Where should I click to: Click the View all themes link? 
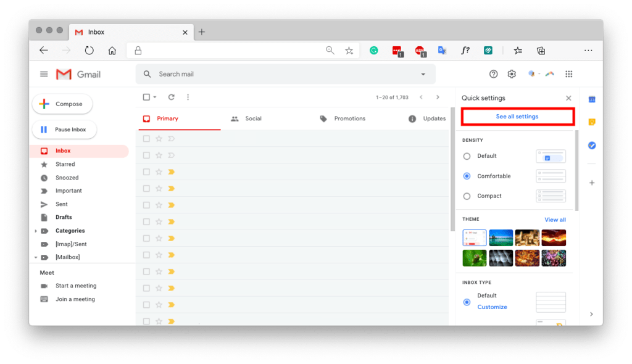tap(555, 220)
